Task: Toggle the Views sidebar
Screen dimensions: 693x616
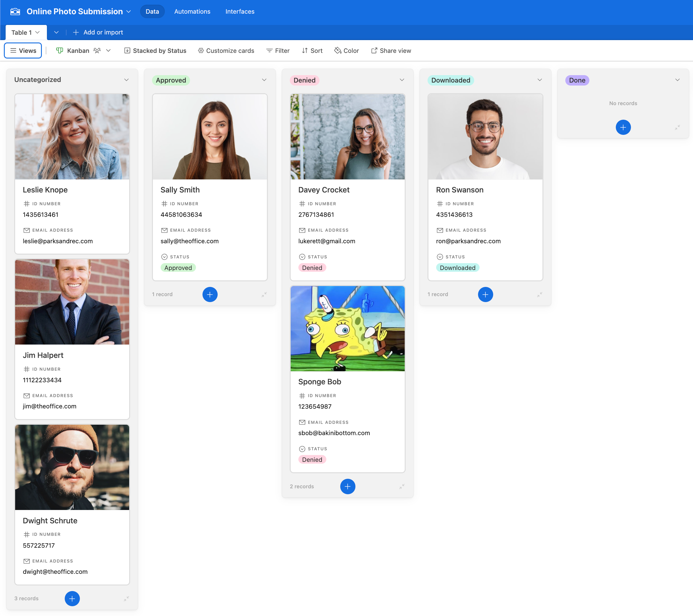Action: point(23,50)
